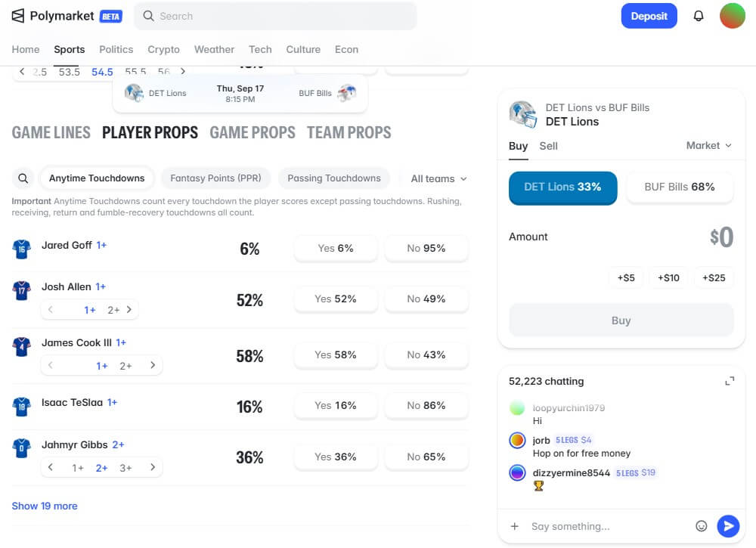Viewport: 756px width, 548px height.
Task: Click the Show 19 more link
Action: coord(45,506)
